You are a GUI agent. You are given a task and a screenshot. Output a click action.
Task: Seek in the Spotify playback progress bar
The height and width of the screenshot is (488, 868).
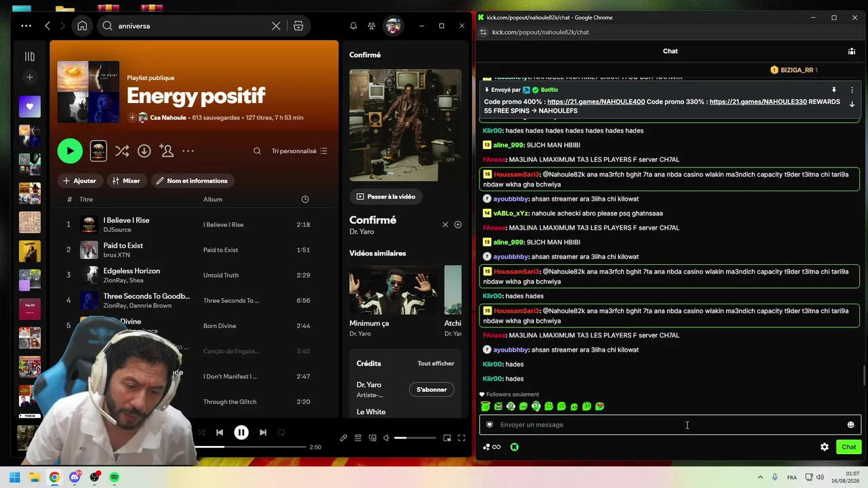click(251, 447)
